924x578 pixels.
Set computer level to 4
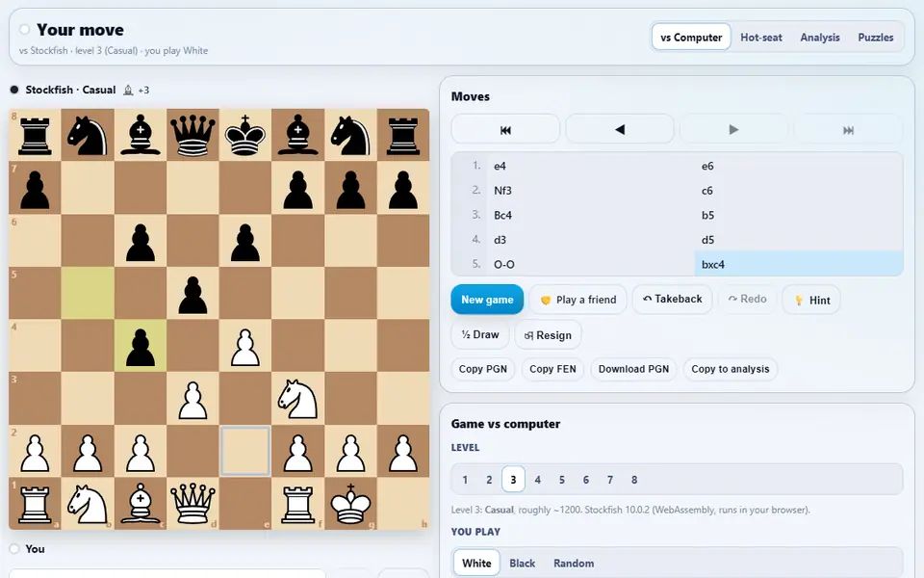537,480
